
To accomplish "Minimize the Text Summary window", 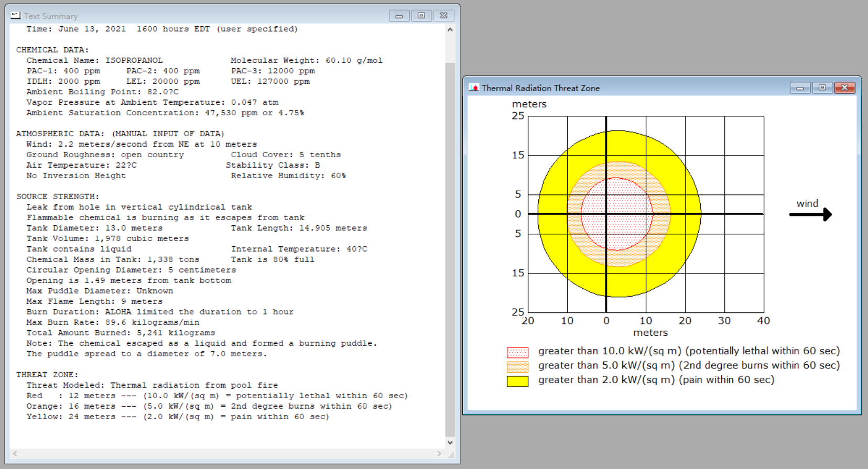I will (399, 16).
